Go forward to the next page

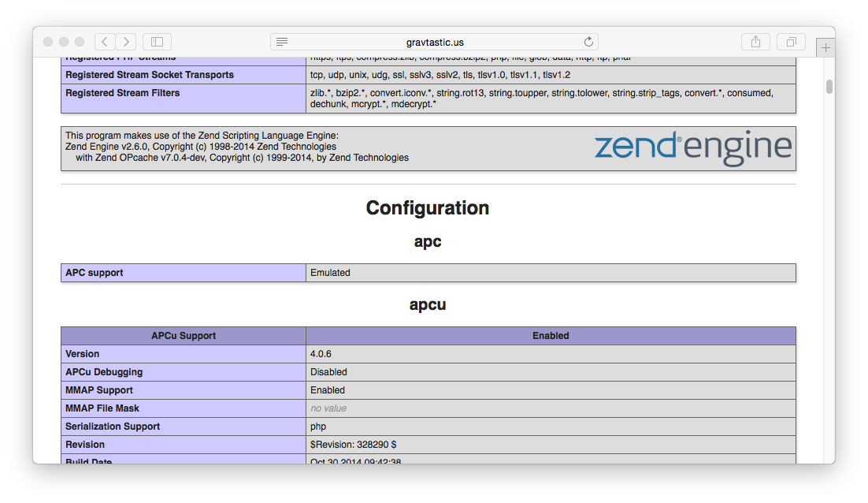126,42
